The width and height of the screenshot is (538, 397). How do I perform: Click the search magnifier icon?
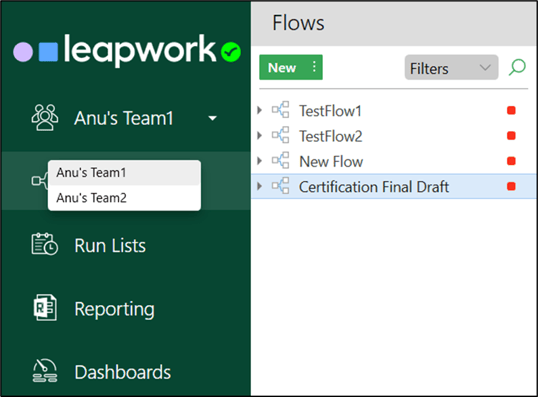517,67
